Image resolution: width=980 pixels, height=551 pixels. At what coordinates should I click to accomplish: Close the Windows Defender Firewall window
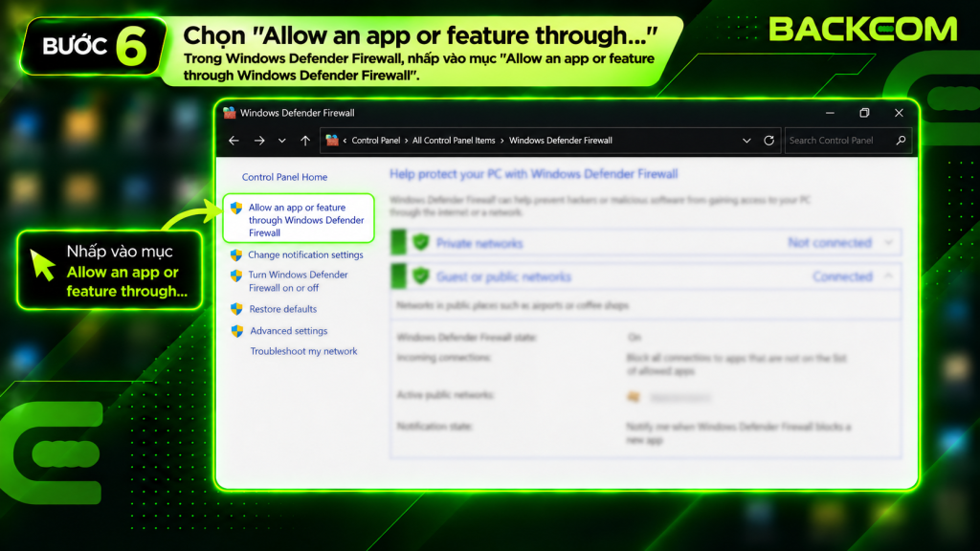point(899,113)
